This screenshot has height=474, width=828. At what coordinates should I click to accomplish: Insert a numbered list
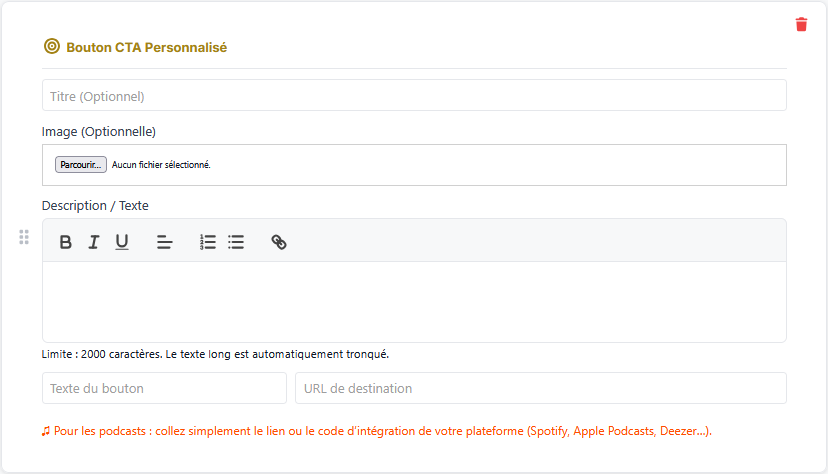click(208, 242)
